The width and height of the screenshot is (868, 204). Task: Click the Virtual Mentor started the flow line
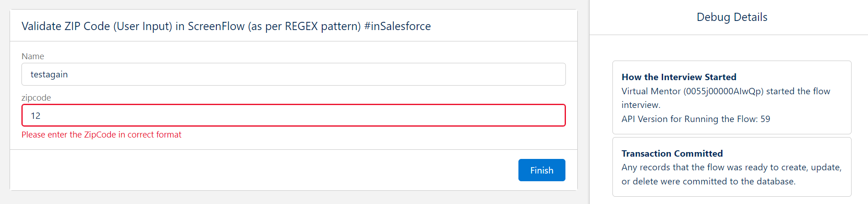[x=726, y=91]
